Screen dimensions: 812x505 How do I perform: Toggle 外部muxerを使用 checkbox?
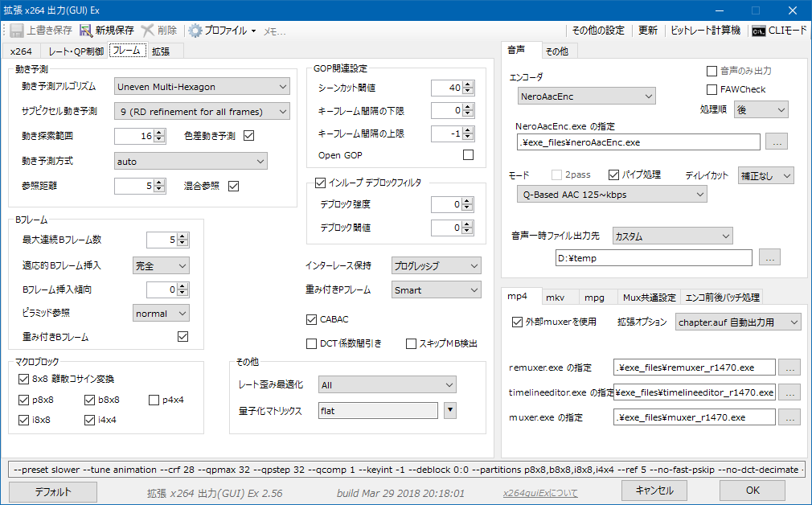pos(517,322)
